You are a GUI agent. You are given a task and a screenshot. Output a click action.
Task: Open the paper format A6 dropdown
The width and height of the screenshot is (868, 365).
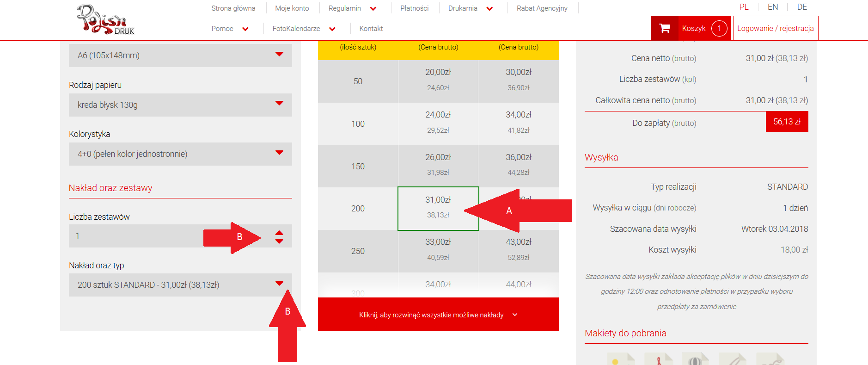pos(180,56)
